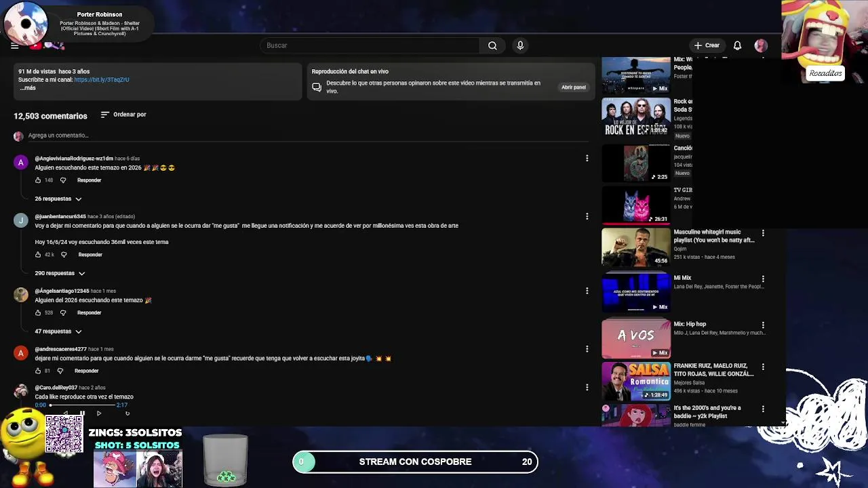Click the Crear button
The height and width of the screenshot is (488, 868).
coord(707,45)
